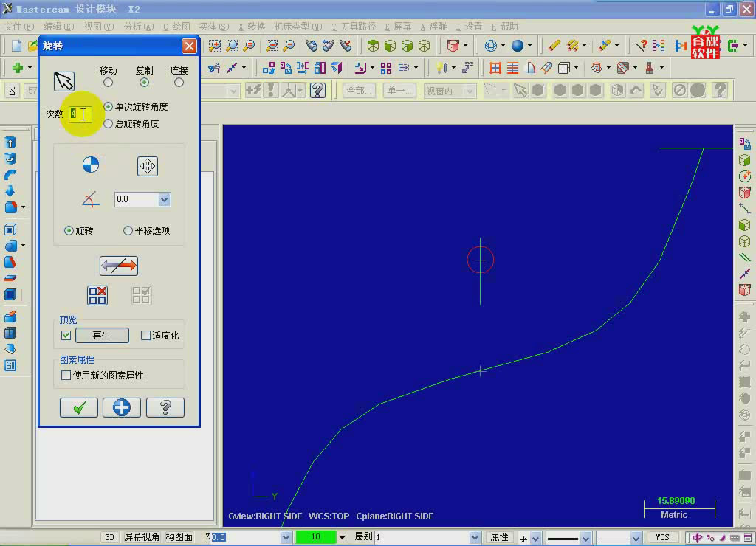This screenshot has width=756, height=546.
Task: Click the yellow pencil icon in top toolbar
Action: pos(554,46)
